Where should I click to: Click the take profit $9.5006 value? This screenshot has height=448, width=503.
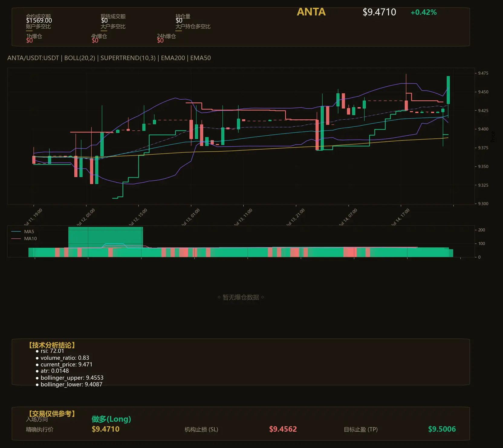(x=442, y=429)
